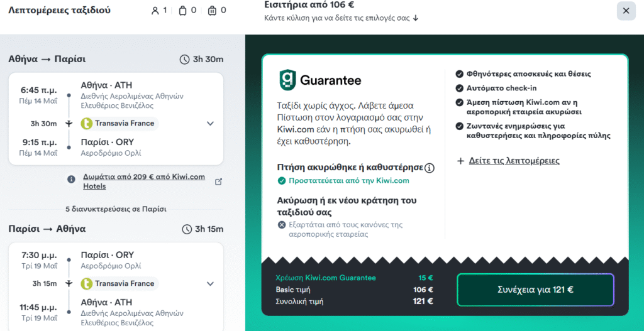Viewport: 644px width, 331px height.
Task: Click the green 'Προστατεύεται από την Kiwi.com' status
Action: (343, 181)
